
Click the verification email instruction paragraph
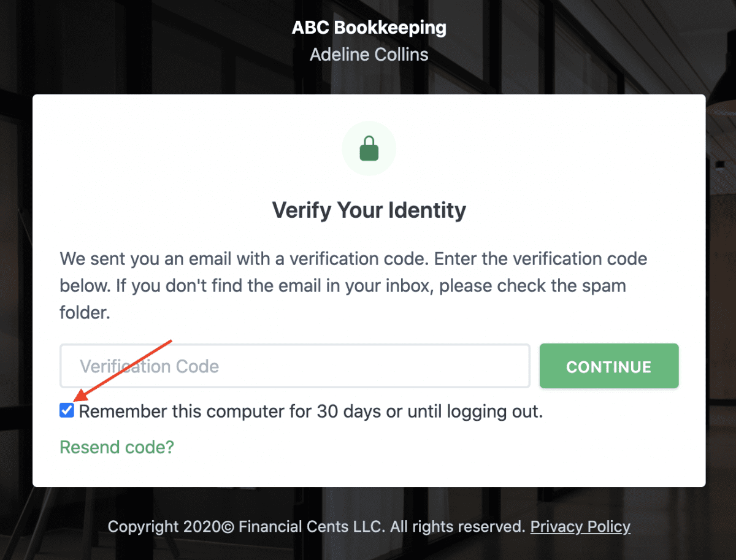pos(353,286)
